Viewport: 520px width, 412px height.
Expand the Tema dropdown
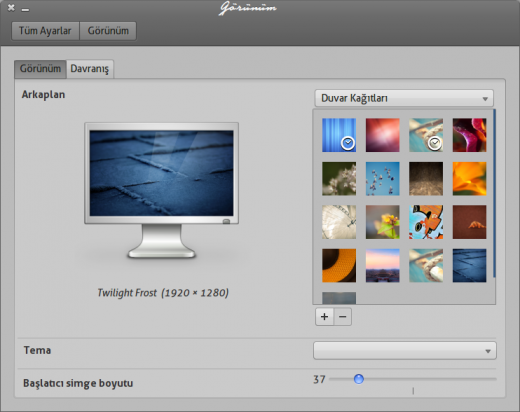pos(405,351)
